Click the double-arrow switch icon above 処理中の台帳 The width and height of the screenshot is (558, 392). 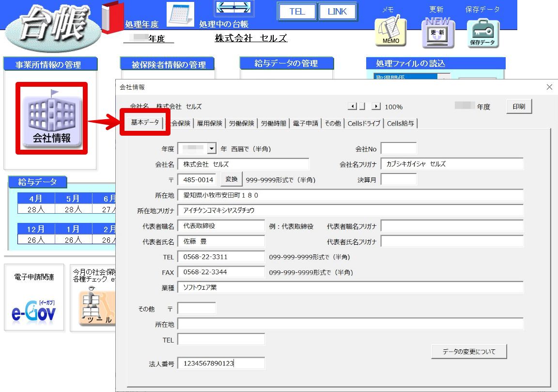234,8
